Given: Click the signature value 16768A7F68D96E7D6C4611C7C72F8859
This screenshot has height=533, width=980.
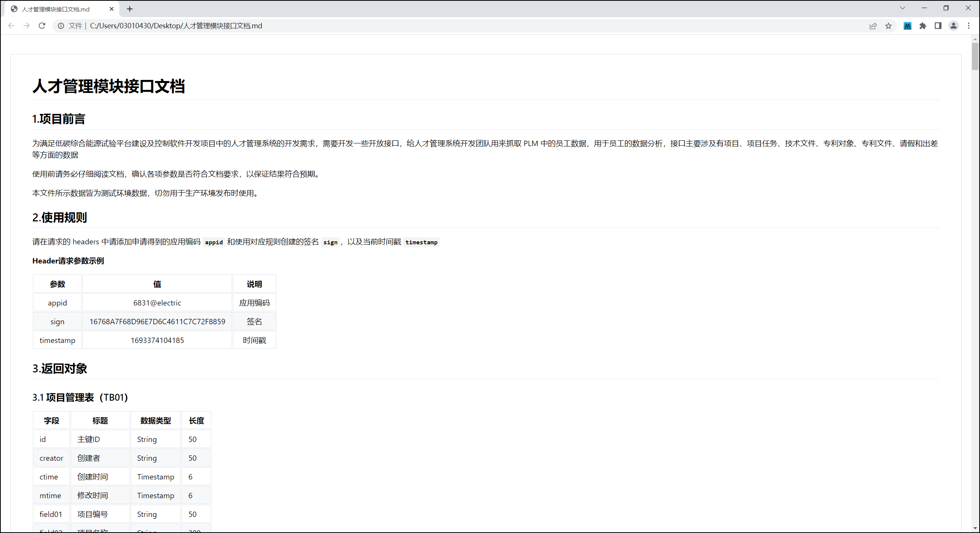Looking at the screenshot, I should (x=157, y=322).
